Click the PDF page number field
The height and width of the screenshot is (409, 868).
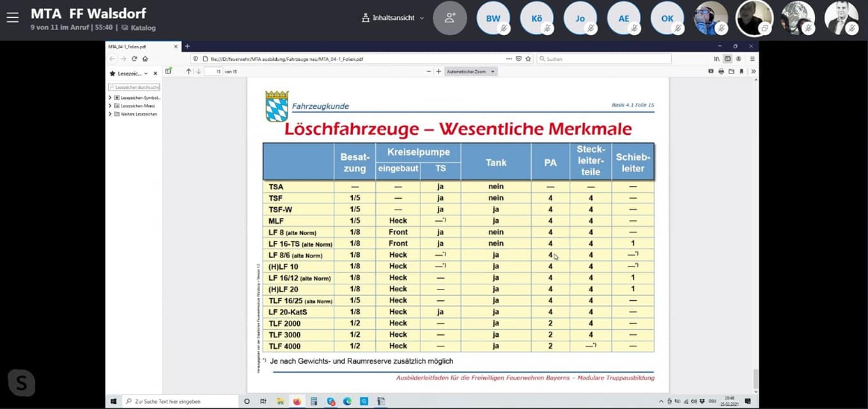click(x=213, y=72)
